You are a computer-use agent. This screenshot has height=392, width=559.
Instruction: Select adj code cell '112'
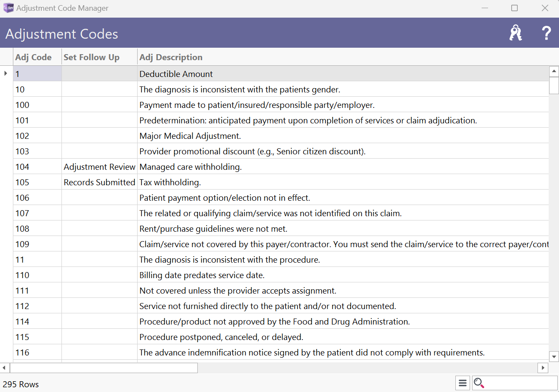click(37, 306)
